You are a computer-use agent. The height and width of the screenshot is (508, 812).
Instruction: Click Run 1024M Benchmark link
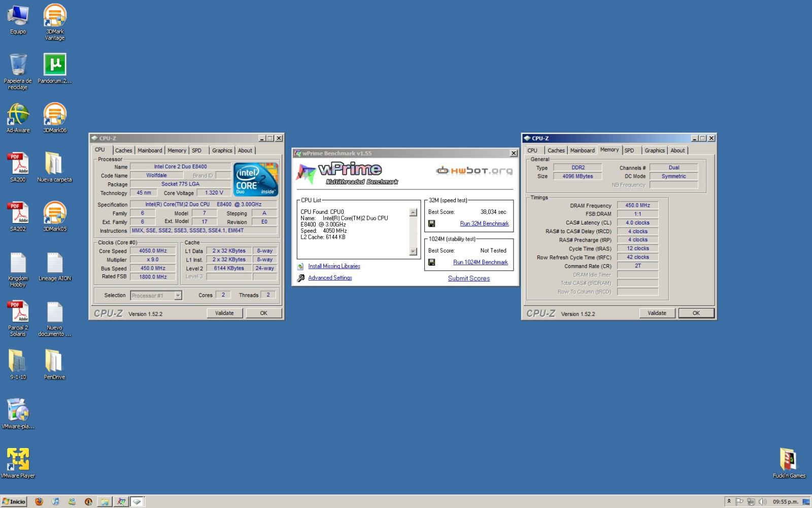click(x=480, y=262)
